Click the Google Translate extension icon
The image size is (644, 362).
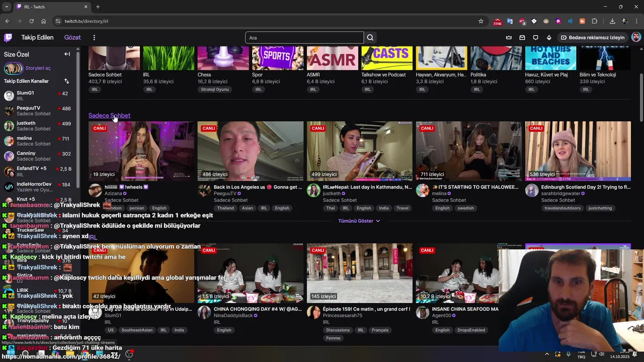tap(510, 21)
